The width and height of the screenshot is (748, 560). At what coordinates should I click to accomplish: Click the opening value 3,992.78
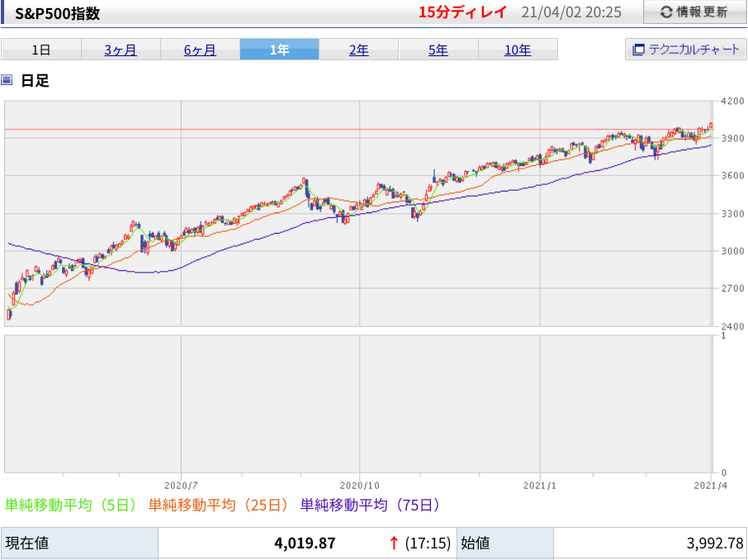click(715, 543)
